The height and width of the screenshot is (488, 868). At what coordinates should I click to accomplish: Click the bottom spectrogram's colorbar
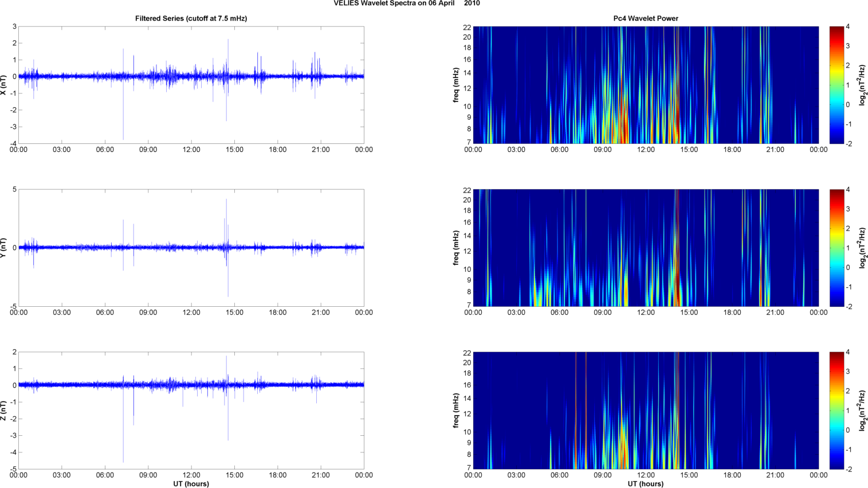point(836,411)
